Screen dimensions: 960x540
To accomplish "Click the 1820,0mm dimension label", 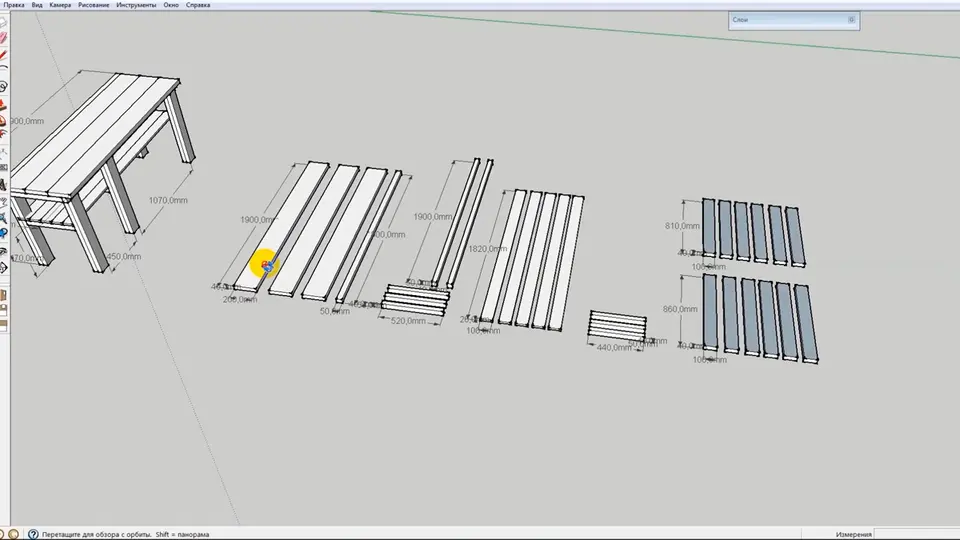I will click(487, 249).
